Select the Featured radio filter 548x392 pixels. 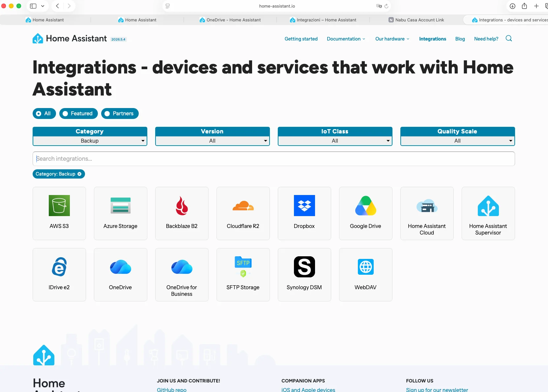coord(78,113)
